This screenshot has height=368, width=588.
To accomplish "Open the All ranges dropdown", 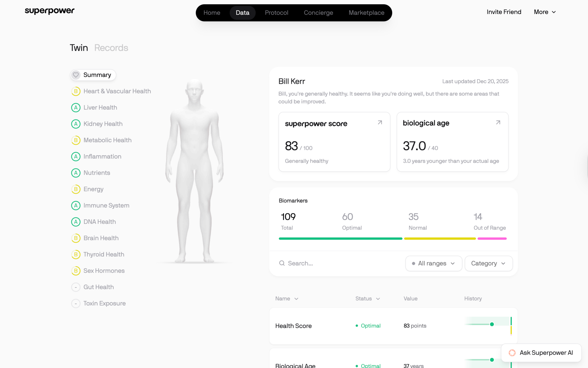I will click(x=433, y=263).
